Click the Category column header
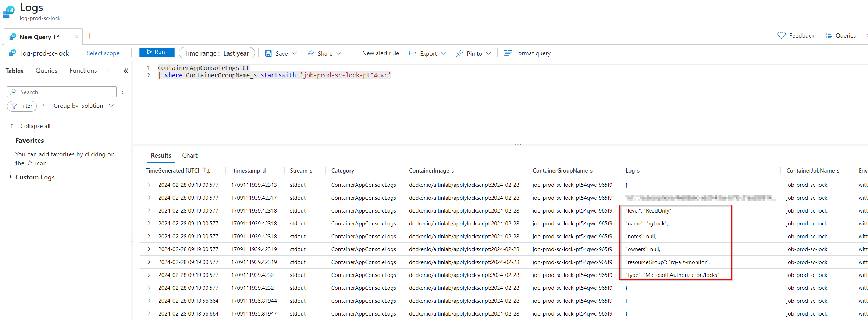 [x=343, y=171]
